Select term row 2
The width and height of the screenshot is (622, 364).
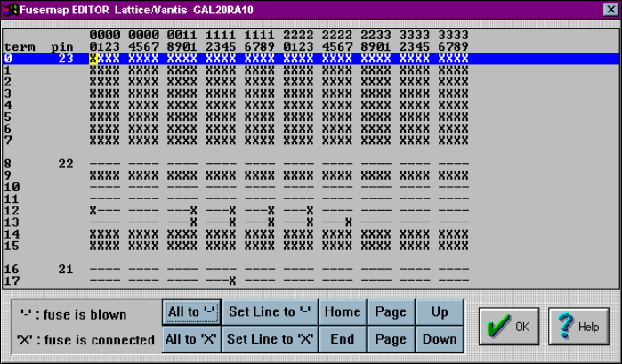pyautogui.click(x=311, y=82)
